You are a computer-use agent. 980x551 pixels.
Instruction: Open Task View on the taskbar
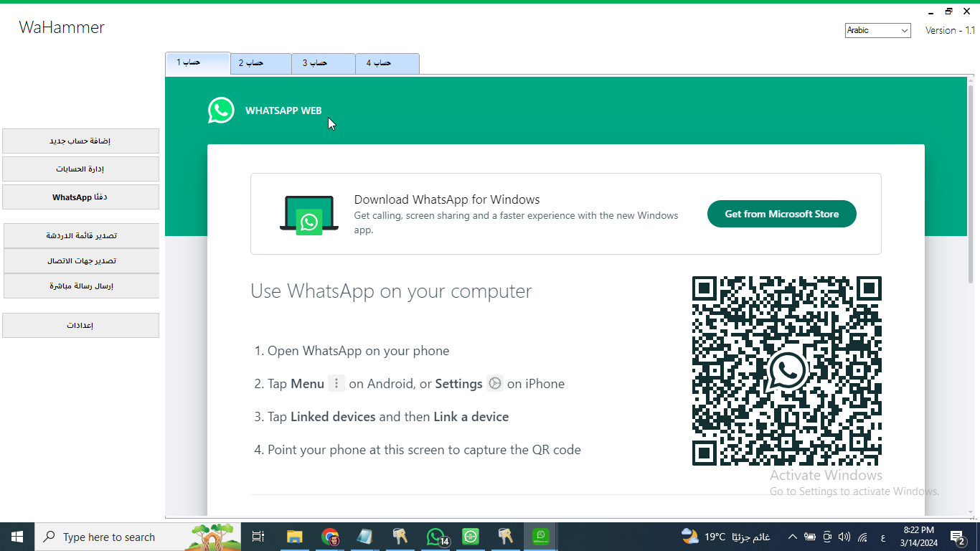(258, 537)
